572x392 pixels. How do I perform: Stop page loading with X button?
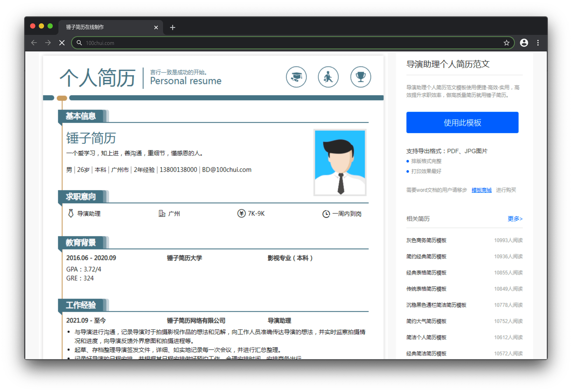click(62, 43)
